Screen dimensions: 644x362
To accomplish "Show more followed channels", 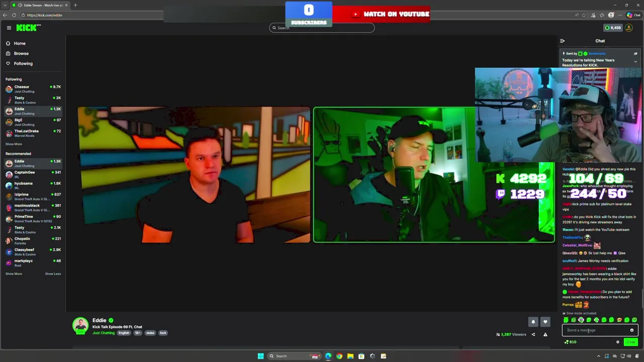I will click(x=14, y=144).
